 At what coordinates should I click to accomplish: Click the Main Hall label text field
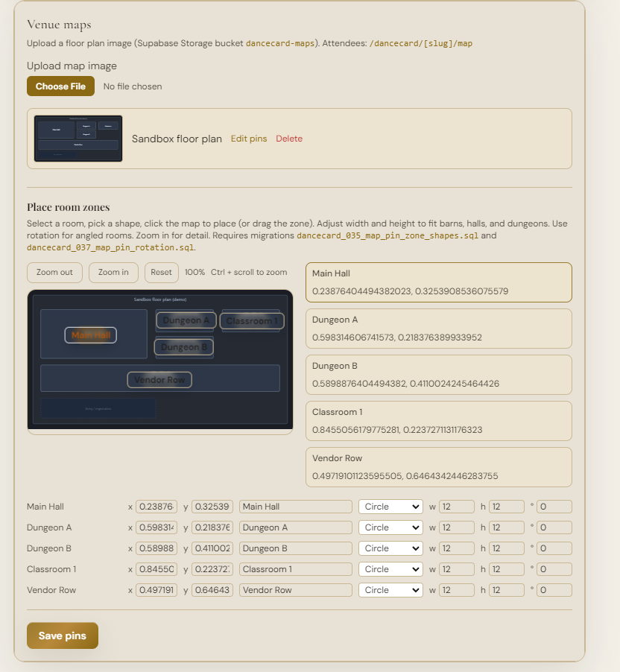[x=296, y=507]
